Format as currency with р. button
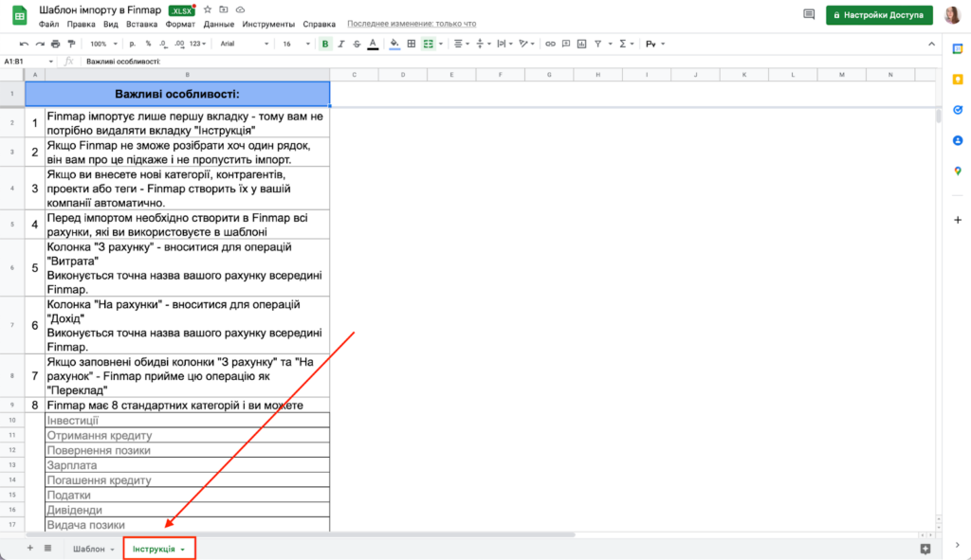Image resolution: width=971 pixels, height=560 pixels. pyautogui.click(x=132, y=44)
